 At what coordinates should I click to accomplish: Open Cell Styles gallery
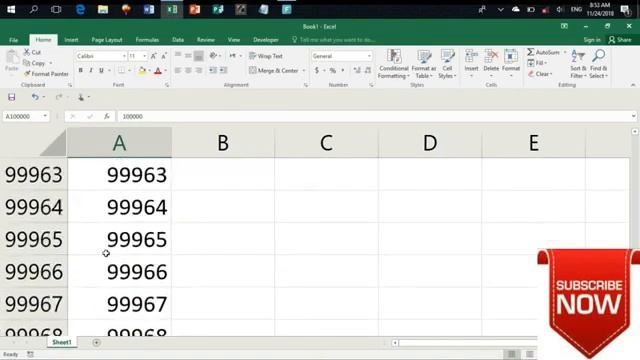click(x=447, y=64)
